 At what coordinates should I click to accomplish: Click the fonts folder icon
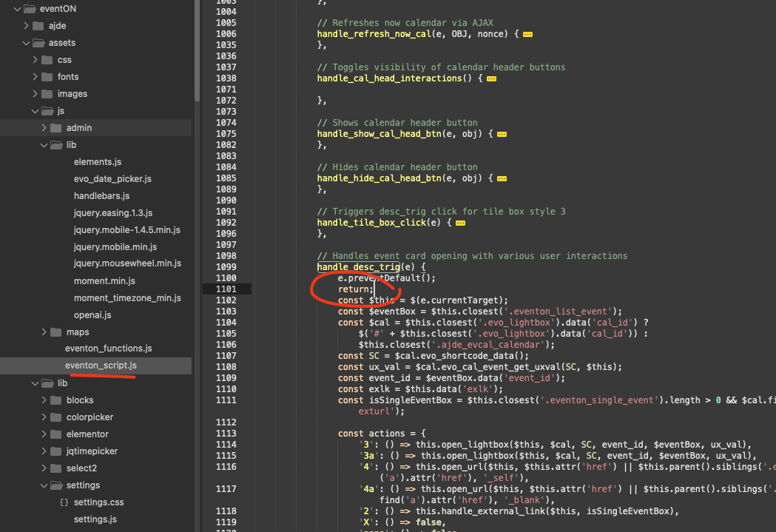coord(47,77)
